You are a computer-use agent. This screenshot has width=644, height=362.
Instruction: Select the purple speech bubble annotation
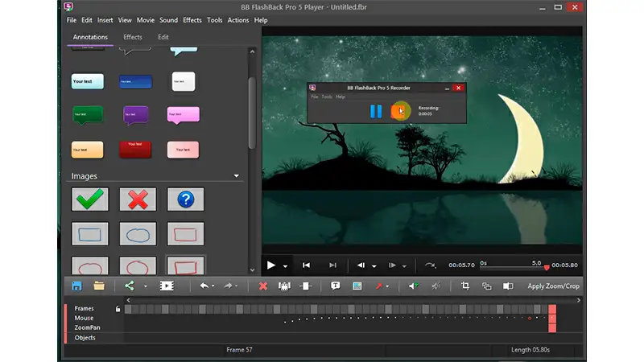click(135, 115)
